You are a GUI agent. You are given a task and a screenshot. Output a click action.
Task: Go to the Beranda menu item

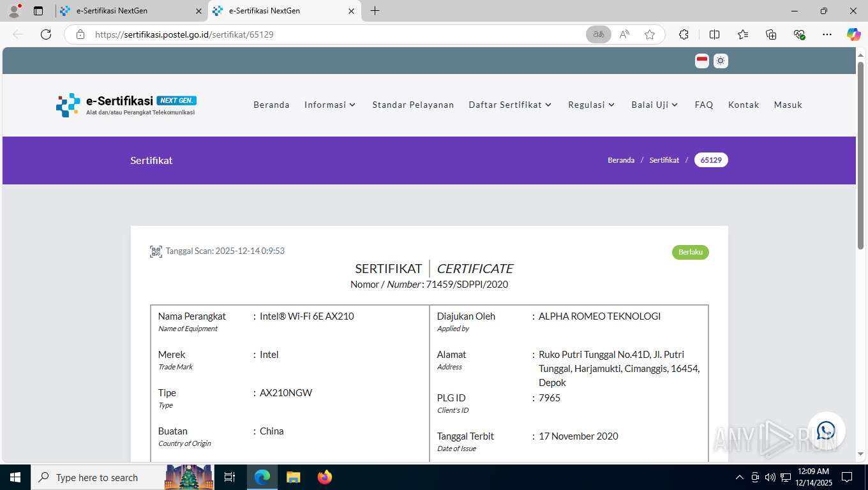pos(271,105)
